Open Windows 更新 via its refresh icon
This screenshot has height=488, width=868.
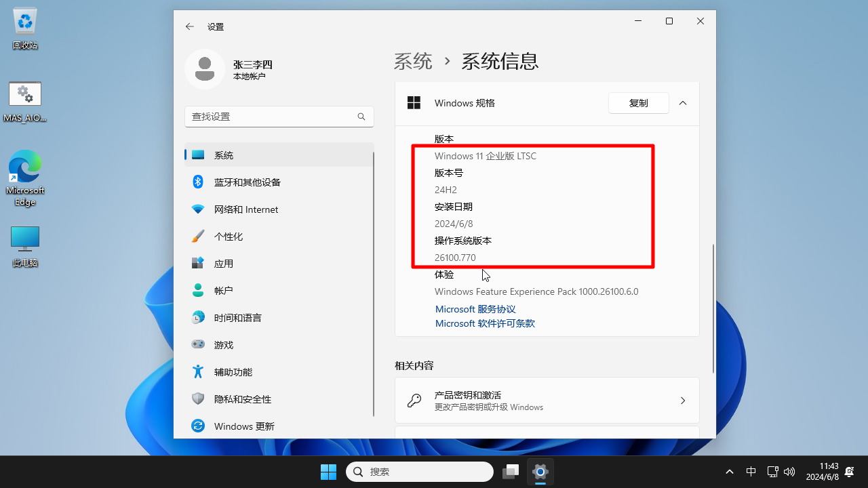[x=198, y=426]
